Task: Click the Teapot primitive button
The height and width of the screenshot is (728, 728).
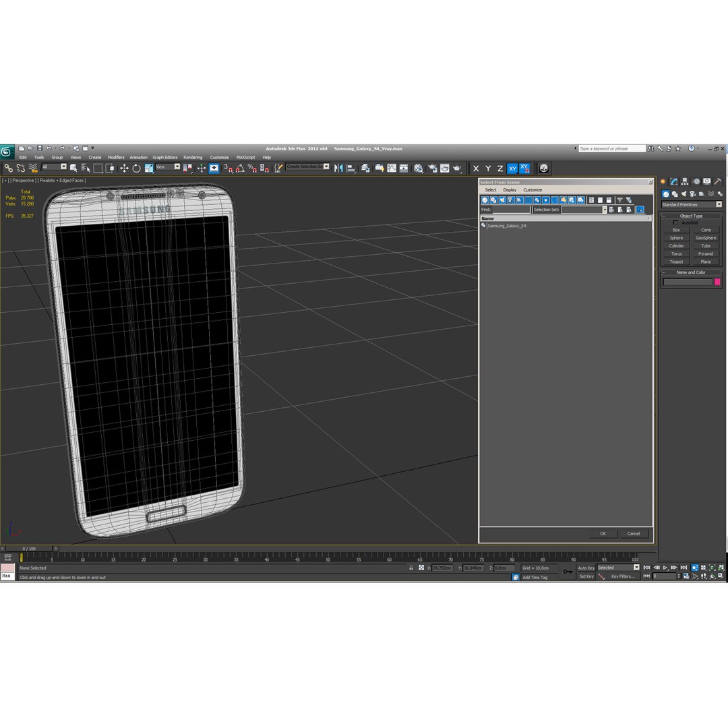Action: pos(676,262)
